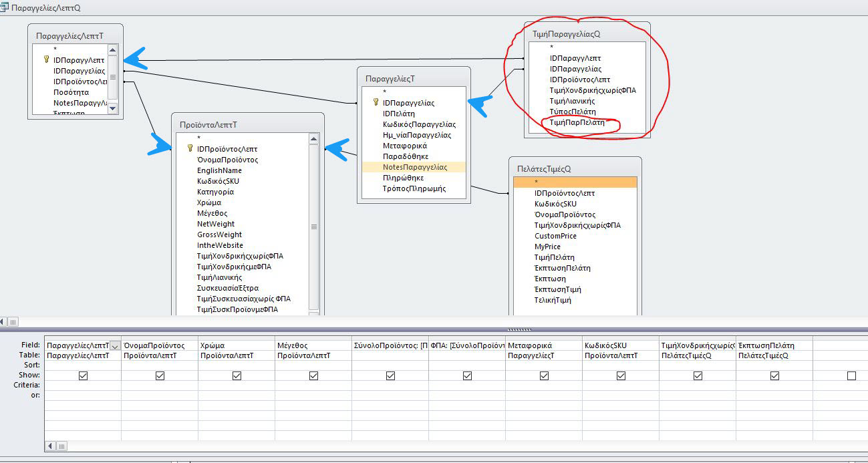Screen dimensions: 868x463
Task: Click the Sort cell under the Μέγεθος column
Action: (313, 365)
